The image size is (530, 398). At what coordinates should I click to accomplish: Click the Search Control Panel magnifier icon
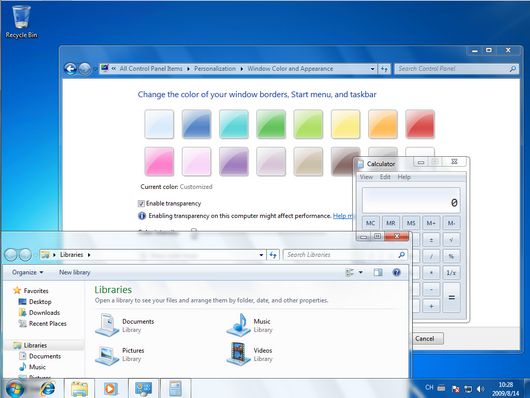pyautogui.click(x=512, y=69)
